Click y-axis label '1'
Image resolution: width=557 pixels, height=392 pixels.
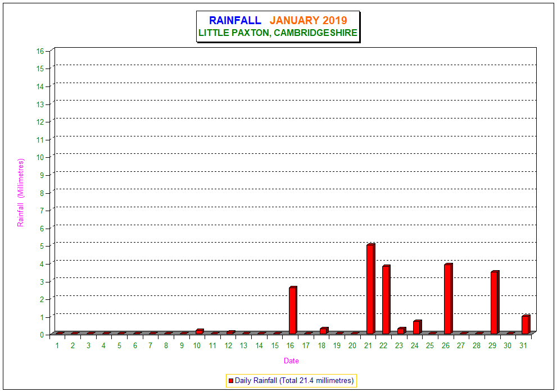42,317
